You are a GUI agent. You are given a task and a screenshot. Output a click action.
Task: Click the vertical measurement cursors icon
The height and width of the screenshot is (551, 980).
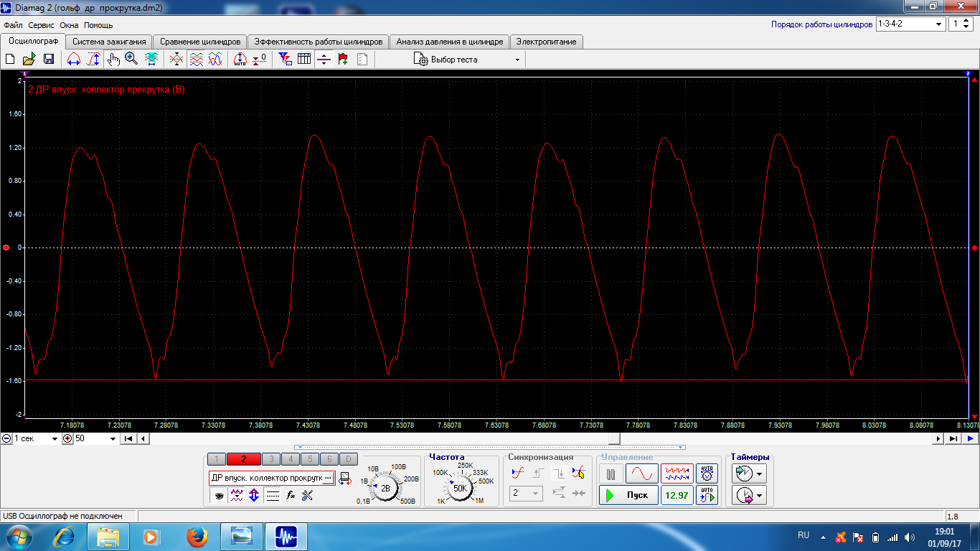(x=93, y=60)
